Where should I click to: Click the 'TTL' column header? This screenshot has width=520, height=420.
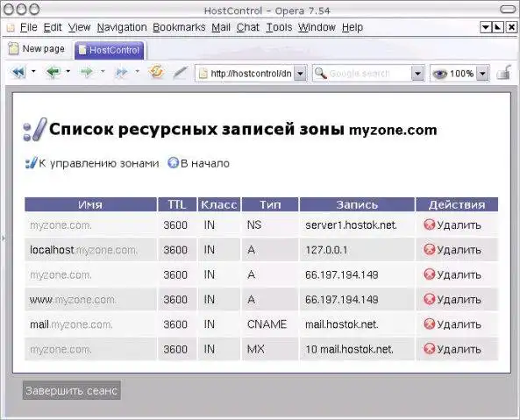[x=177, y=204]
